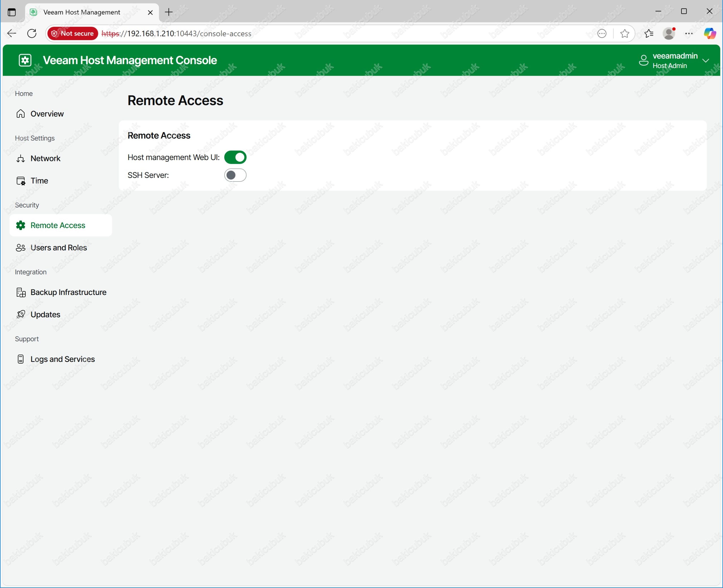This screenshot has height=588, width=723.
Task: Open Backup Infrastructure page
Action: point(61,293)
